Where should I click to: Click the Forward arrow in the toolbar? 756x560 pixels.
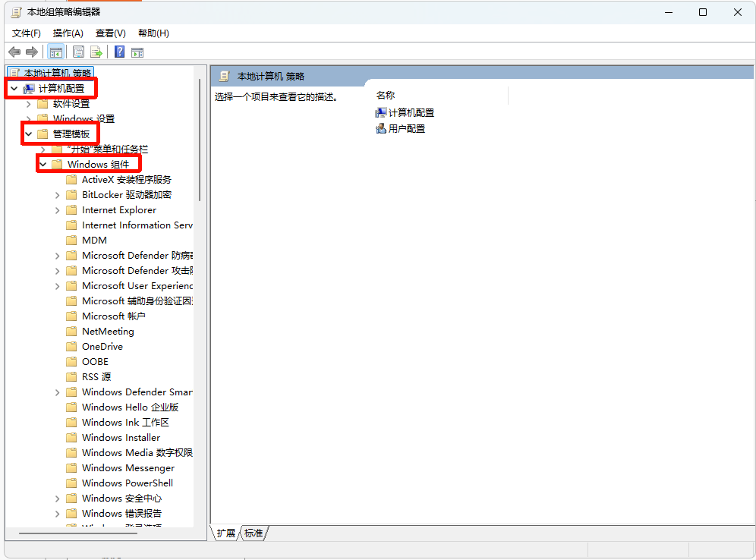[32, 52]
